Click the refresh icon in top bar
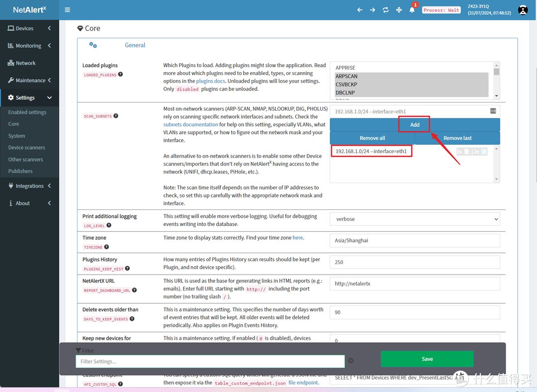This screenshot has width=537, height=392. click(x=385, y=9)
